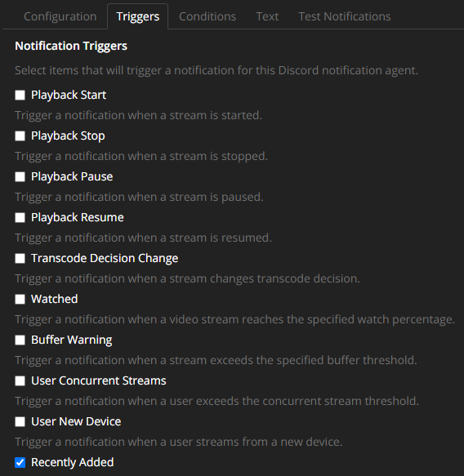Select the Triggers tab
This screenshot has height=476, width=464.
(x=137, y=16)
